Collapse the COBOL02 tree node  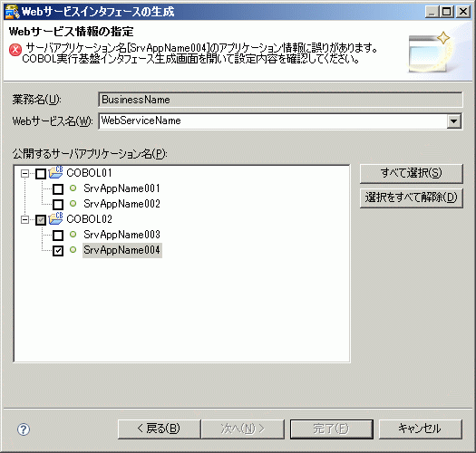[24, 219]
